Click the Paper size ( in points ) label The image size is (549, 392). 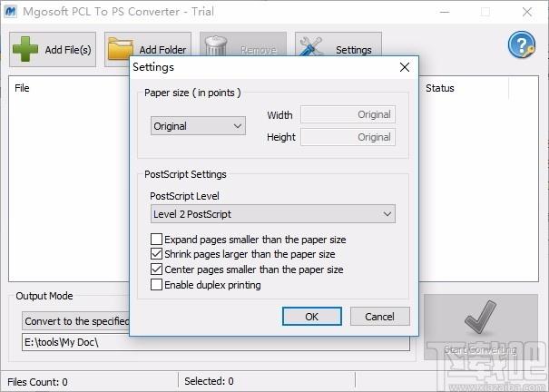pyautogui.click(x=192, y=93)
